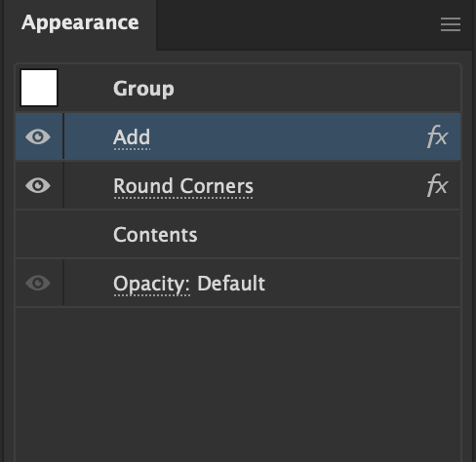Click the fx icon beside Round Corners
Viewport: 476px width, 462px height.
[x=438, y=185]
